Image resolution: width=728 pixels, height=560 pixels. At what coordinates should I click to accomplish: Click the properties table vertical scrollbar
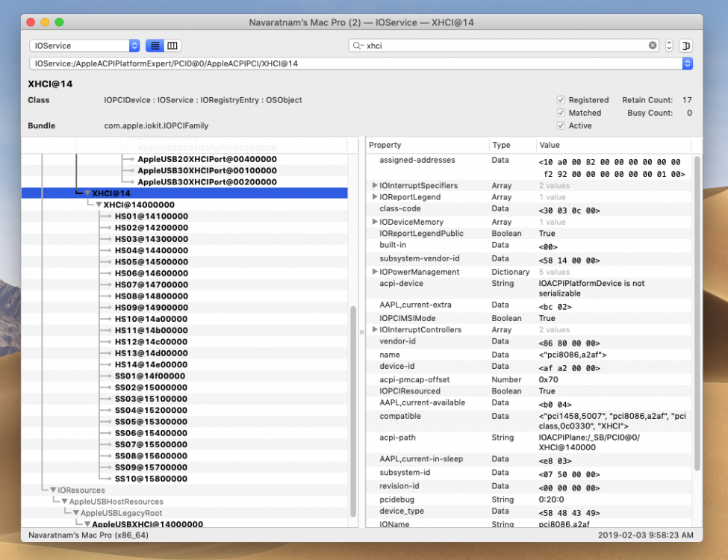coord(697,314)
